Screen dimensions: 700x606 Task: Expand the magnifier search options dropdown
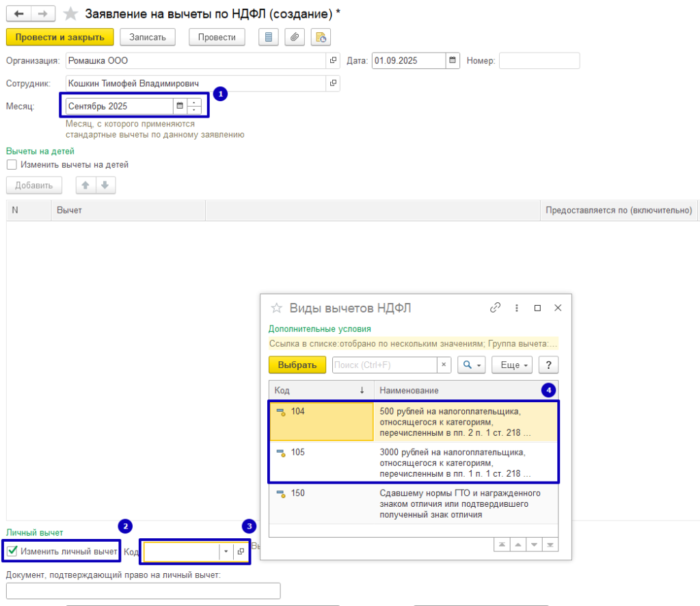pyautogui.click(x=472, y=365)
